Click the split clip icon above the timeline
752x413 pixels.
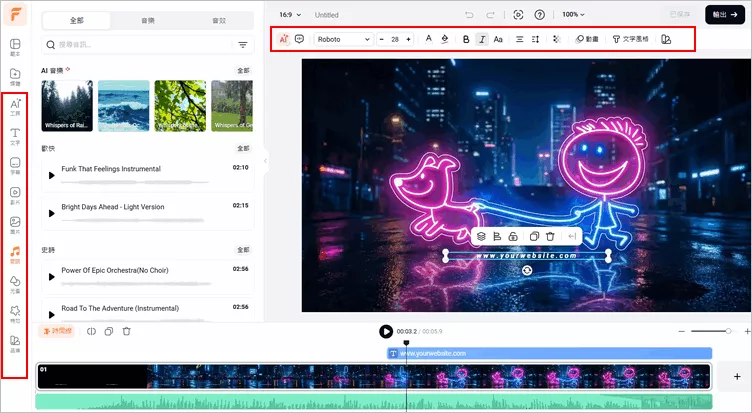[x=92, y=331]
